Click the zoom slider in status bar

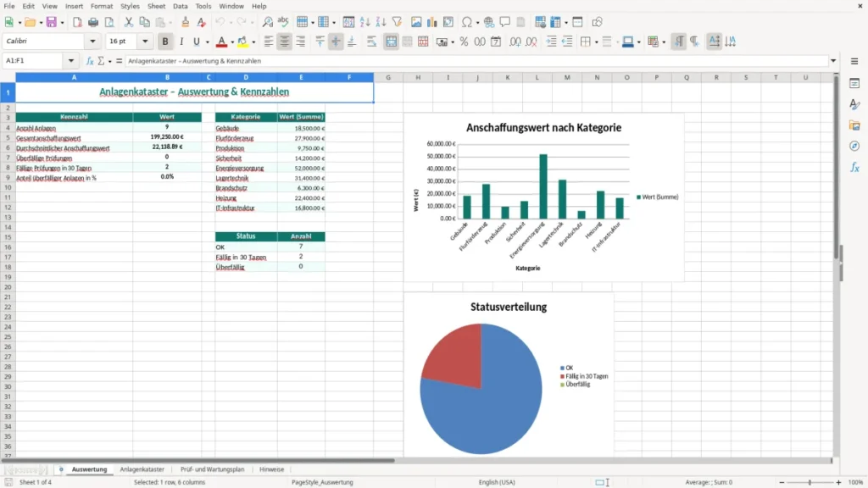[810, 482]
